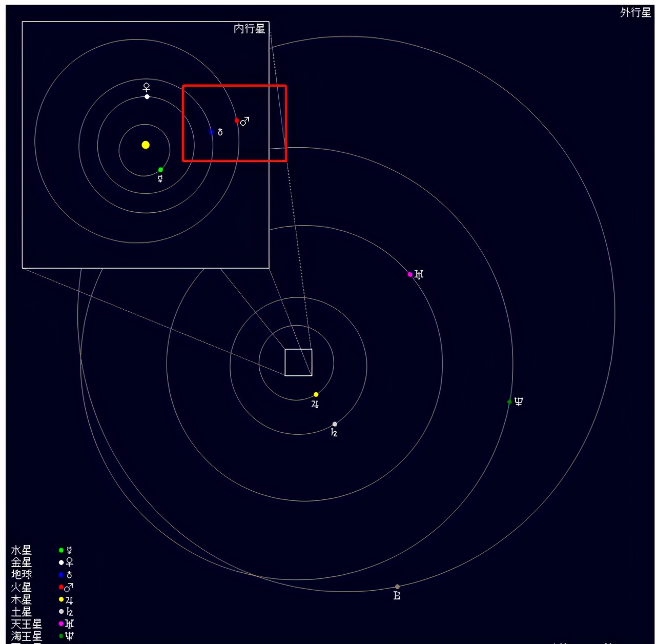This screenshot has height=644, width=657.
Task: Click the 内行星 inset title
Action: point(250,29)
